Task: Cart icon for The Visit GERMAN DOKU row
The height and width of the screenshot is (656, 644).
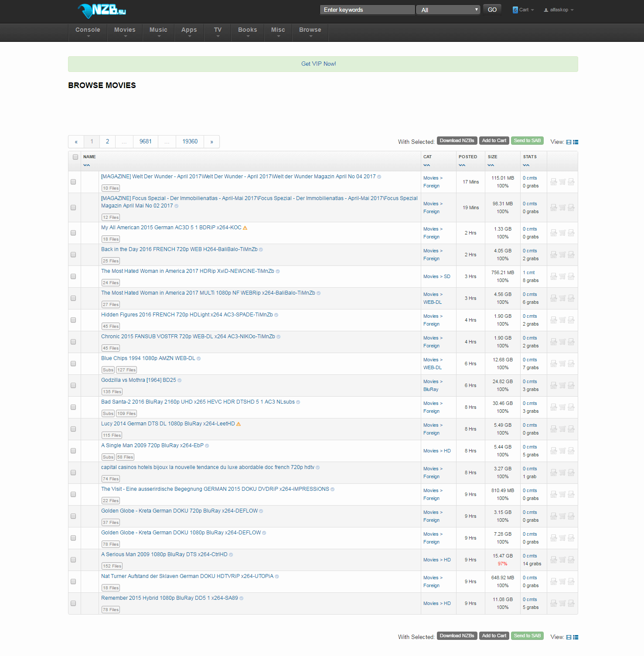Action: point(562,494)
